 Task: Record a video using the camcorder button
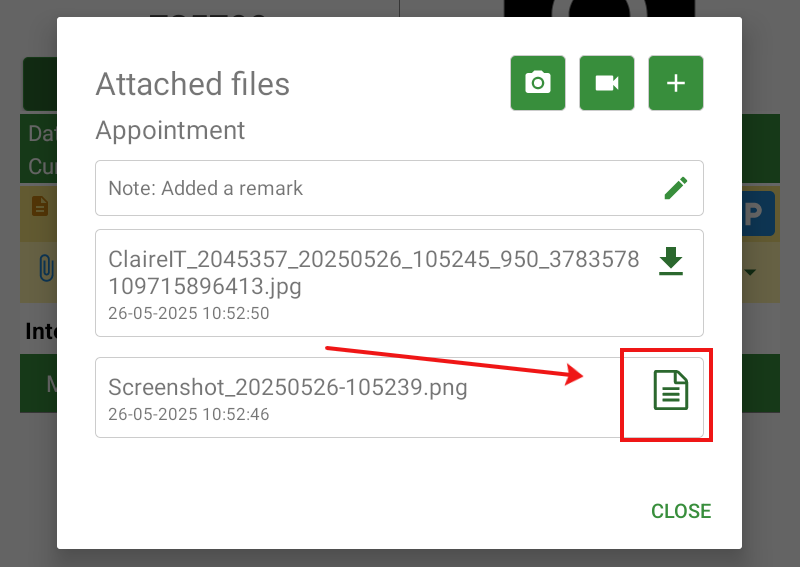click(x=607, y=83)
